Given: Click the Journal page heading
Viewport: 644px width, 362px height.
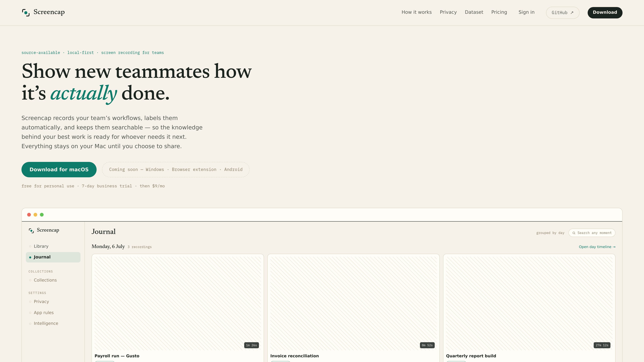Looking at the screenshot, I should point(103,232).
